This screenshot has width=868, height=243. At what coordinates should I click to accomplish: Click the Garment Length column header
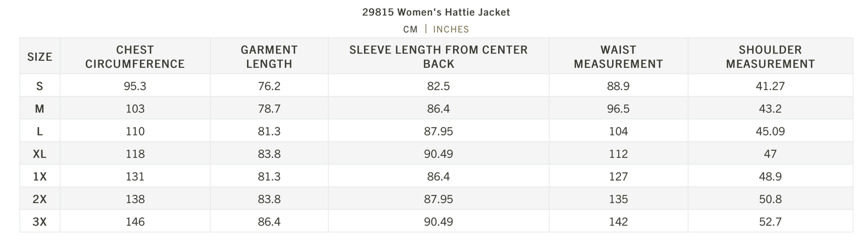coord(269,57)
